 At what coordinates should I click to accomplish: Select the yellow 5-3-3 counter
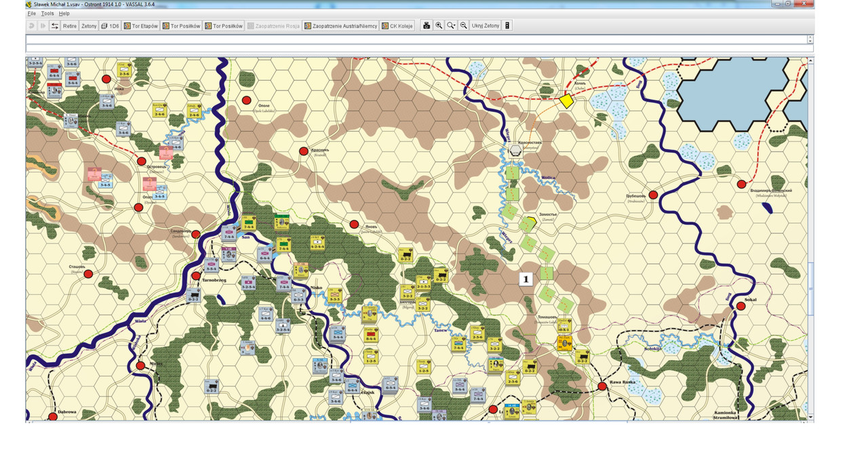coord(335,295)
